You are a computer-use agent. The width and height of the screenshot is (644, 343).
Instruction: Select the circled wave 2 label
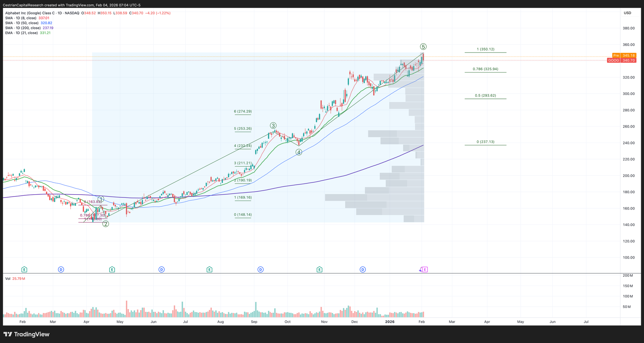click(106, 224)
